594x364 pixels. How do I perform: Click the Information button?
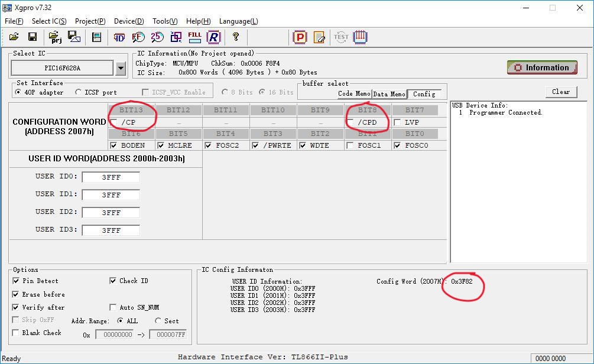point(542,67)
